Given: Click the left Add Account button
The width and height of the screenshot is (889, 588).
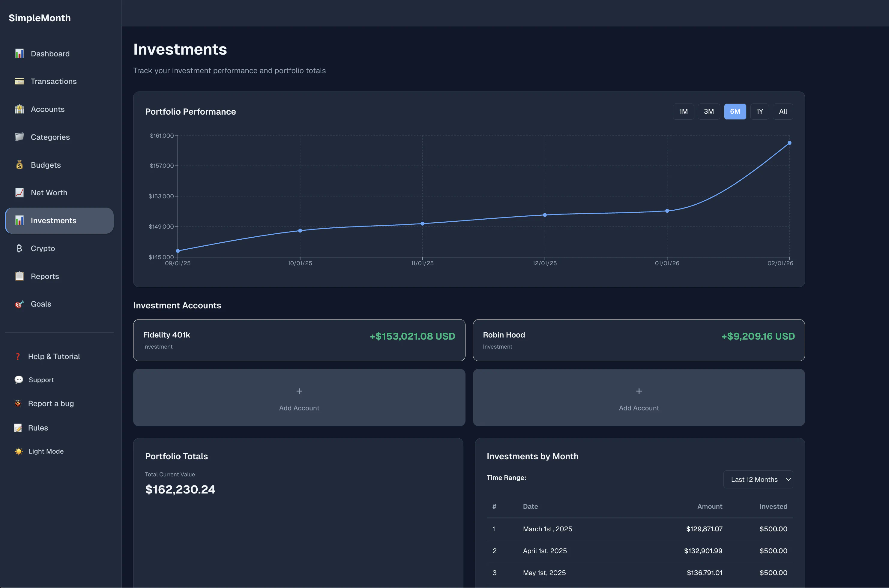Looking at the screenshot, I should pos(299,397).
